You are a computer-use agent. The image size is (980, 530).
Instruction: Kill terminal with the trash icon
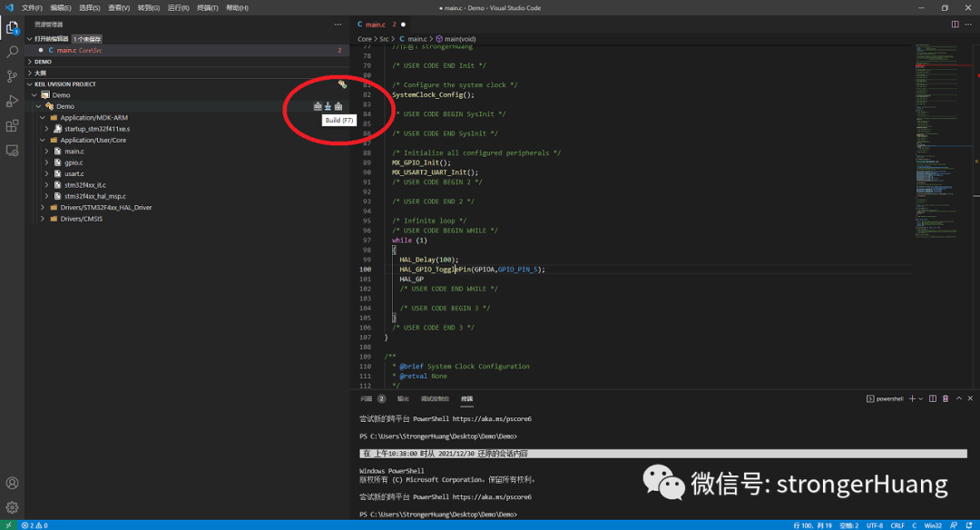946,398
